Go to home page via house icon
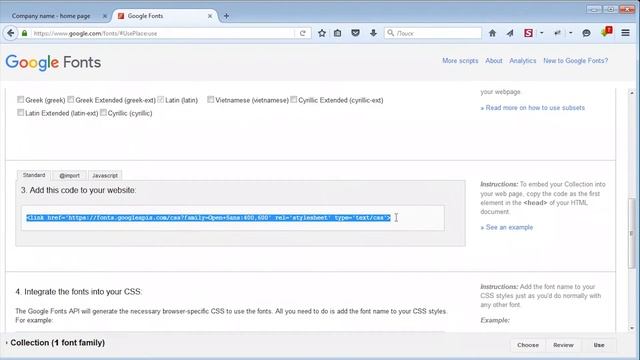640x360 pixels. click(492, 33)
